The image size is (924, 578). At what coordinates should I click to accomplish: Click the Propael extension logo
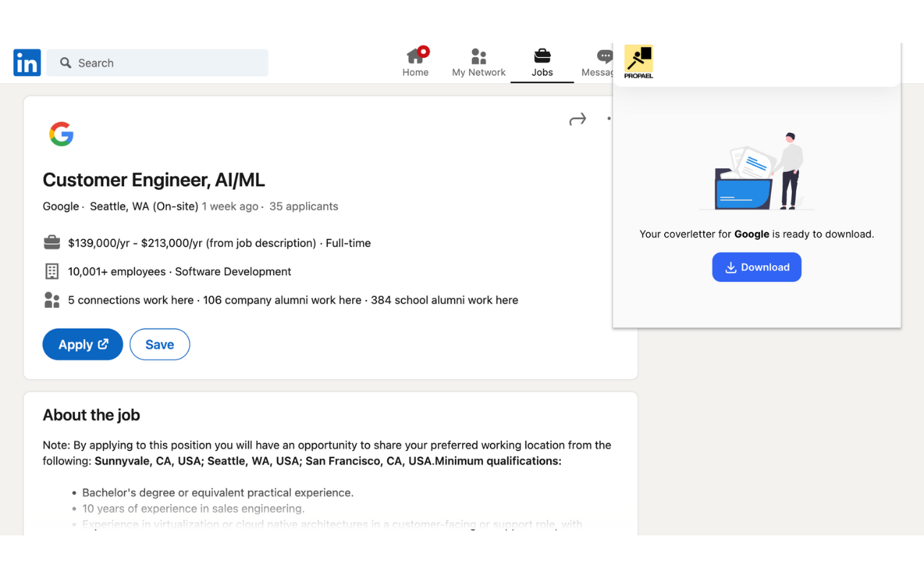click(638, 62)
